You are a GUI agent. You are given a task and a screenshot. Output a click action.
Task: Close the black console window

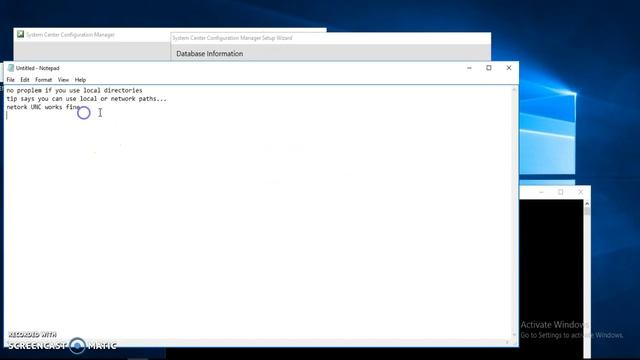coord(580,192)
